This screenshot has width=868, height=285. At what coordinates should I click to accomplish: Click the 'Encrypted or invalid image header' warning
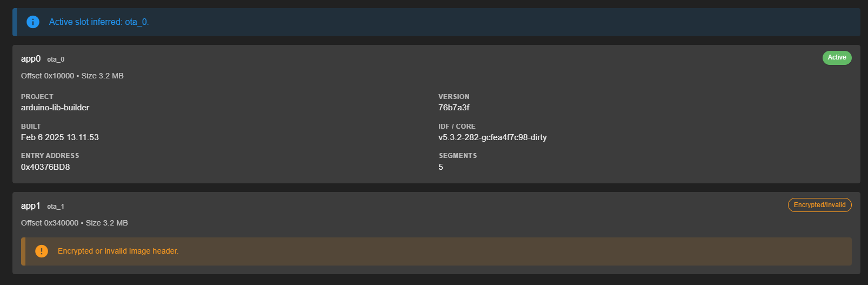(x=118, y=251)
